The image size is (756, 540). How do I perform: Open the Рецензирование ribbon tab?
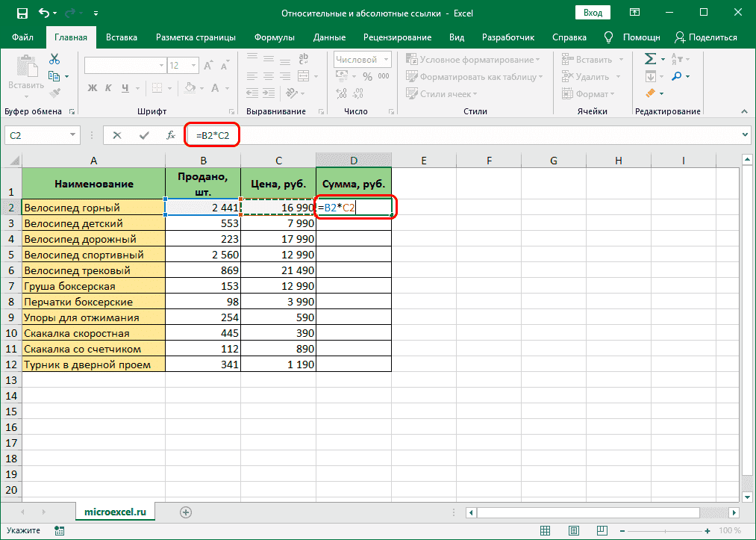coord(399,36)
